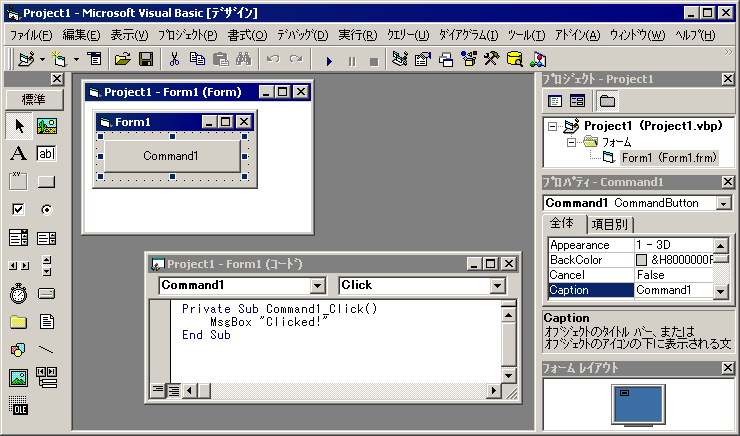This screenshot has height=436, width=740.
Task: Click View Object icon in Project panel
Action: [x=577, y=101]
